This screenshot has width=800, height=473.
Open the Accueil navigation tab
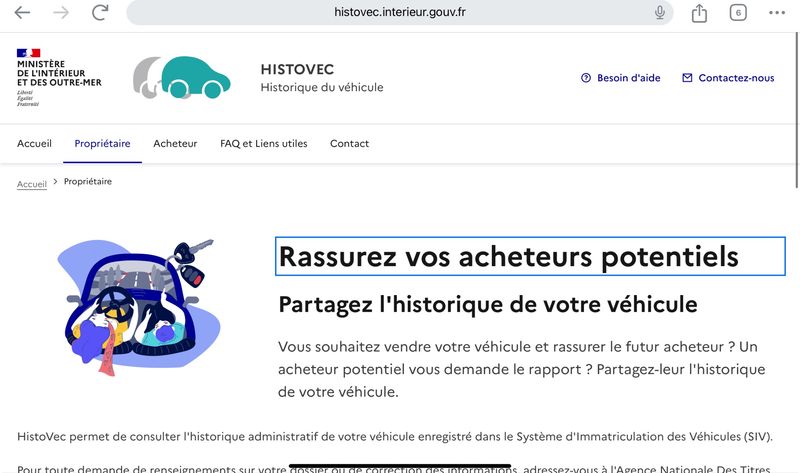tap(34, 143)
